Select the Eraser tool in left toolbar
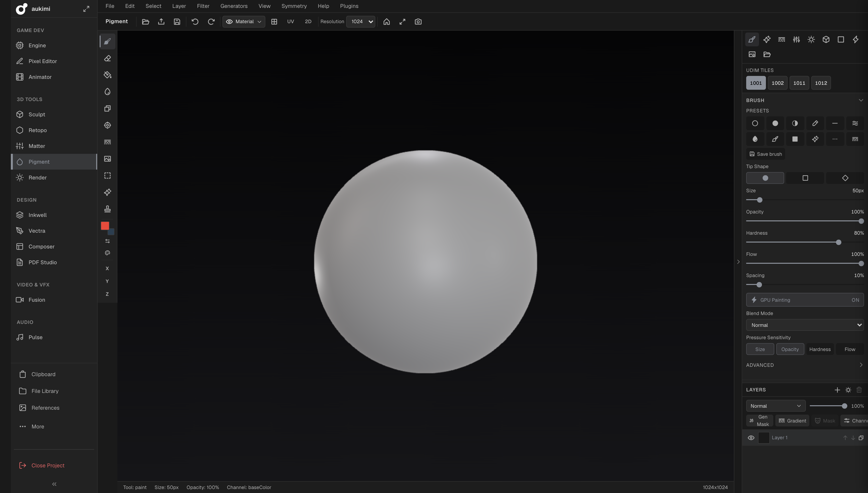Viewport: 868px width, 493px height. [107, 58]
